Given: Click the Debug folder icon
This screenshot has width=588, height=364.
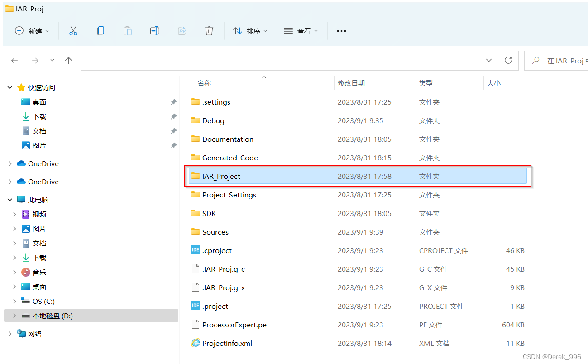Looking at the screenshot, I should [196, 120].
